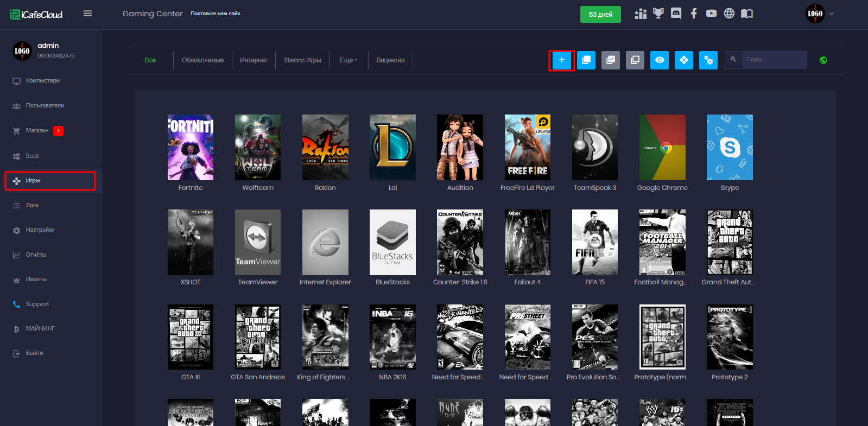Open the Fallout 4 cover
The height and width of the screenshot is (426, 868).
(x=528, y=242)
